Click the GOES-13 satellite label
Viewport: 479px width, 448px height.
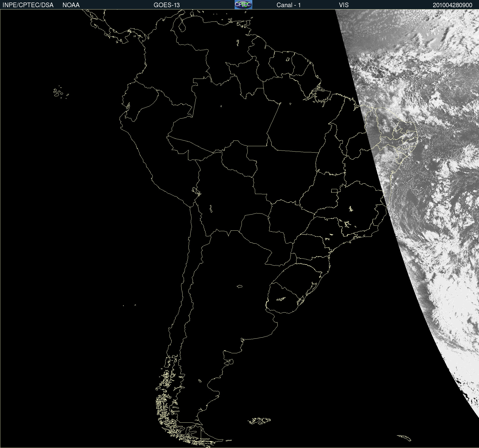166,5
